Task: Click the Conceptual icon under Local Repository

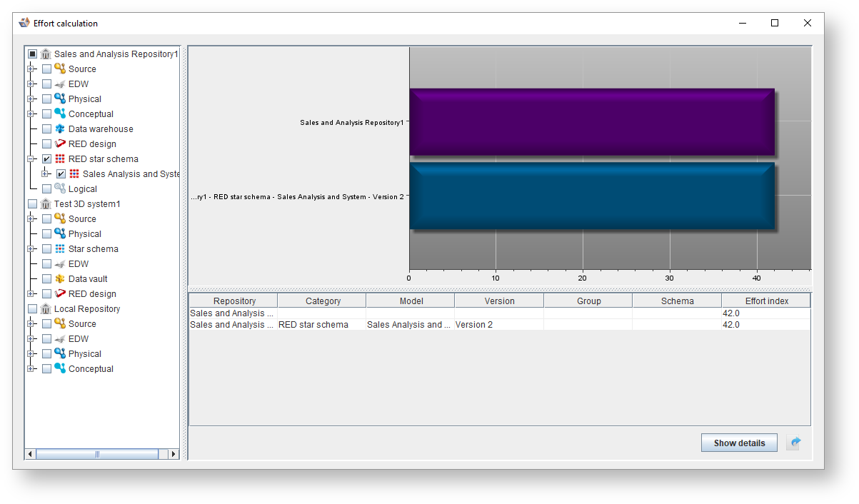Action: click(x=60, y=369)
